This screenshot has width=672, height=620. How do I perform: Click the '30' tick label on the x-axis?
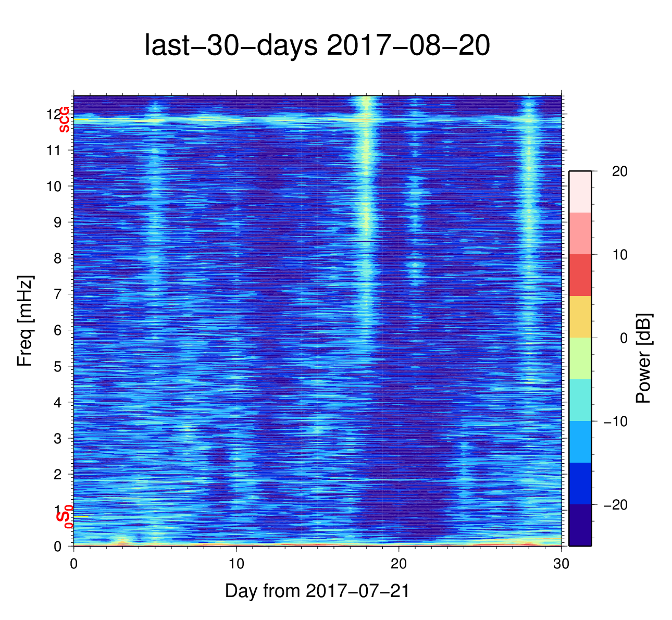561,565
